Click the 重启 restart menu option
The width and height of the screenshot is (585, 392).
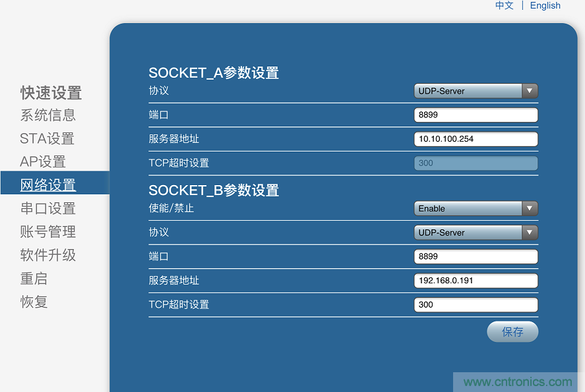pyautogui.click(x=34, y=279)
